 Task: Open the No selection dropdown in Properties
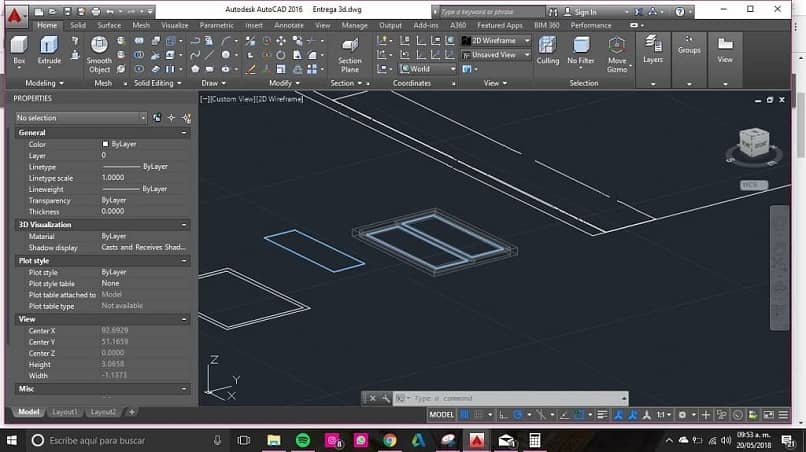click(81, 118)
